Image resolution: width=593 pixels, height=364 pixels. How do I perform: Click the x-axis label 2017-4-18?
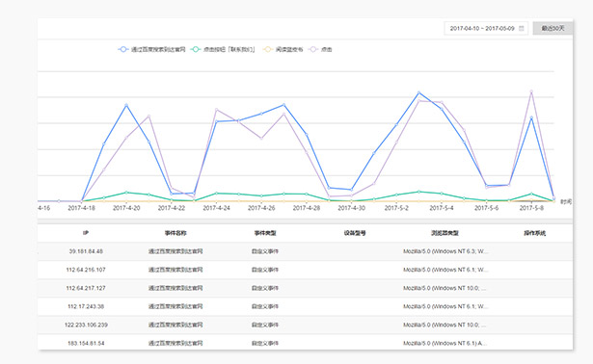pos(81,208)
